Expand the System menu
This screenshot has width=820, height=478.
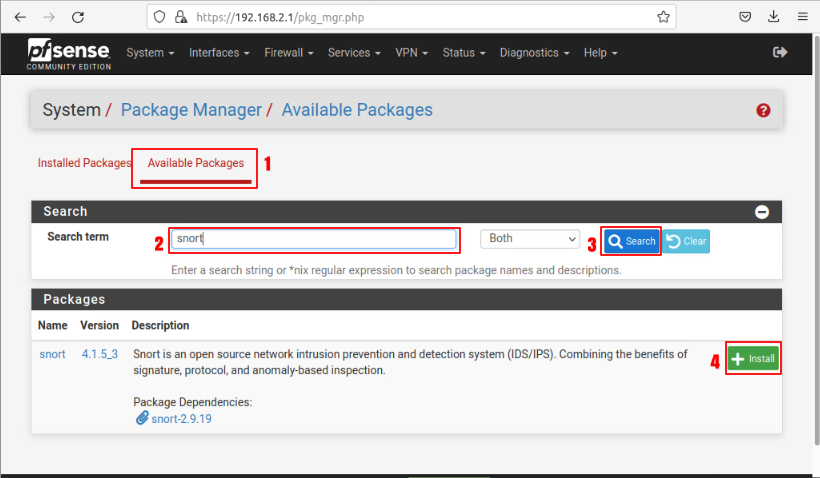151,53
